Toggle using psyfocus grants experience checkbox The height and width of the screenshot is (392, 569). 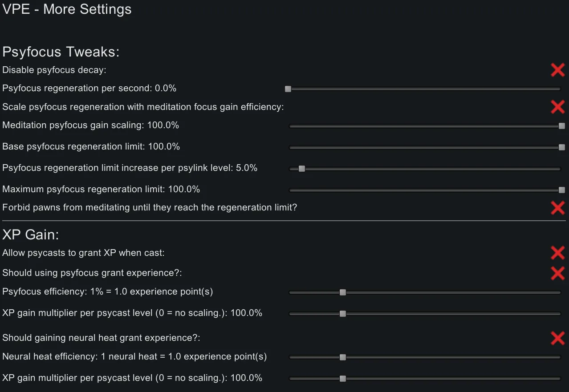click(x=557, y=273)
